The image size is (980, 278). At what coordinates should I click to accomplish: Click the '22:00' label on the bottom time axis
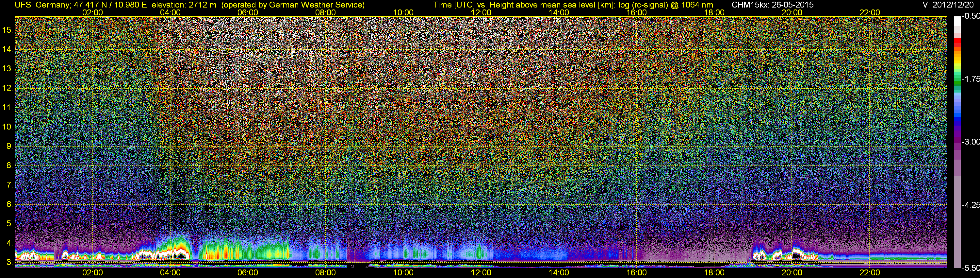click(870, 273)
